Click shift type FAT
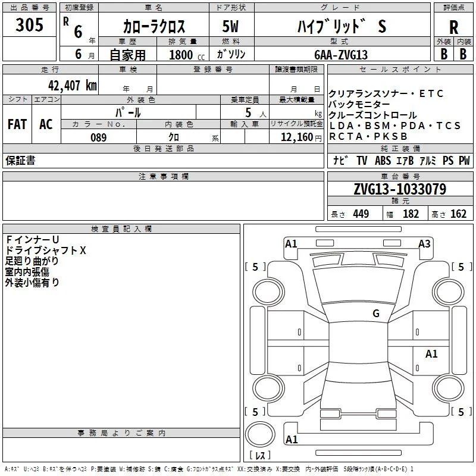Viewport: 476px width, 476px height. point(17,124)
